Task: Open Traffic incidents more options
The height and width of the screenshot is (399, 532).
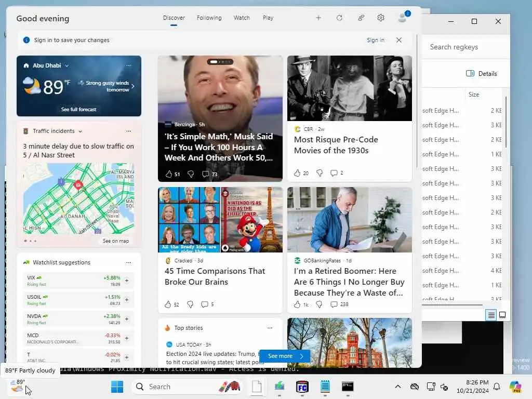Action: click(x=128, y=131)
